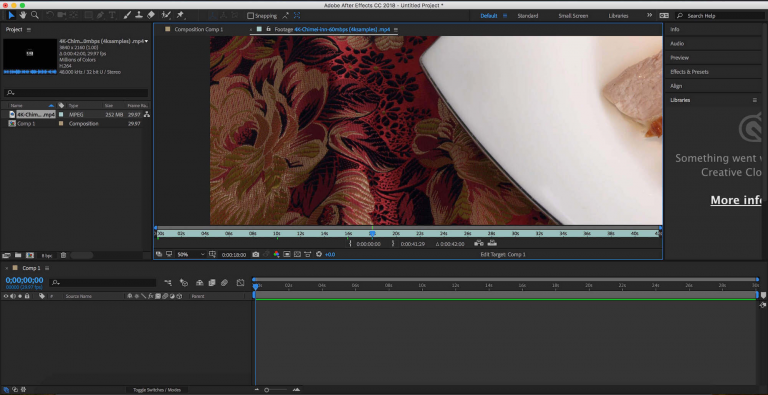Expand the workspace overflow chevrons
This screenshot has width=768, height=395.
click(x=649, y=16)
